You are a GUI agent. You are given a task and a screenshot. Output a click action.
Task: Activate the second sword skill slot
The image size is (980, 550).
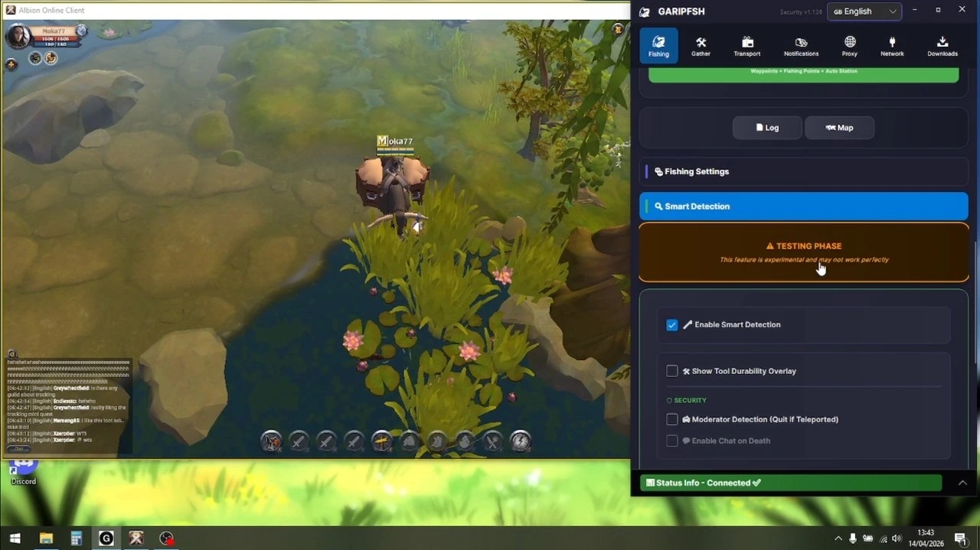[x=326, y=441]
